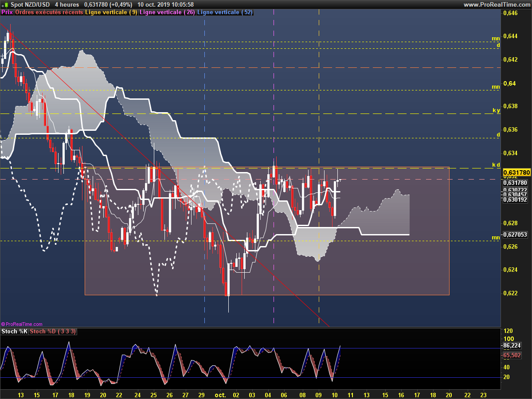Select the Ligne verticale (26) label
The width and height of the screenshot is (532, 399).
tap(167, 12)
